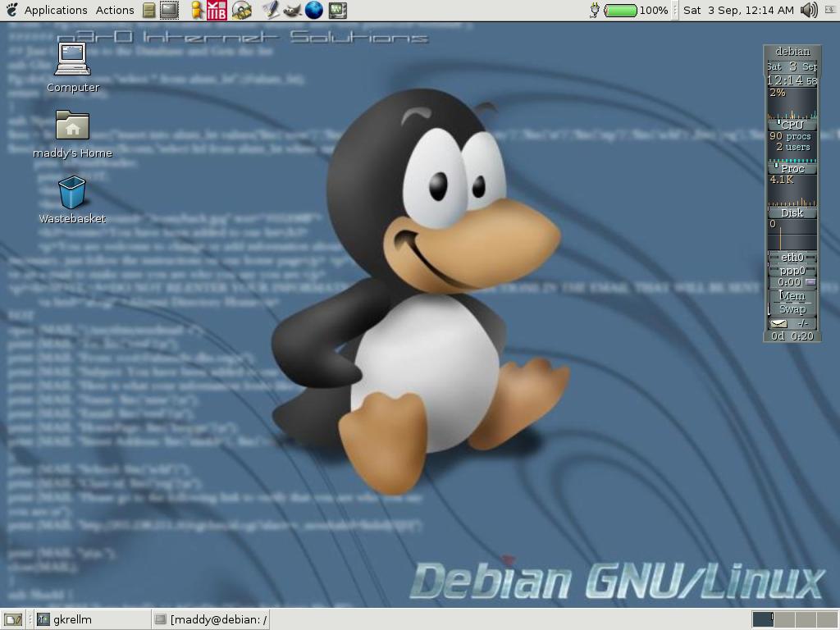Screen dimensions: 840x630
Task: Click the debian hostname label in gkrellm
Action: [792, 52]
